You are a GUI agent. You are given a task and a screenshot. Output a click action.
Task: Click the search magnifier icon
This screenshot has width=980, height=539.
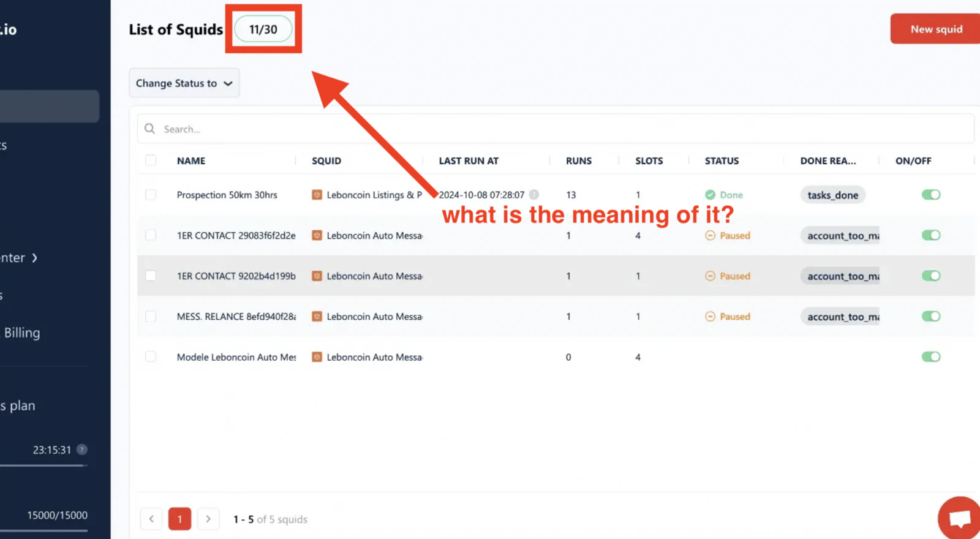(149, 129)
